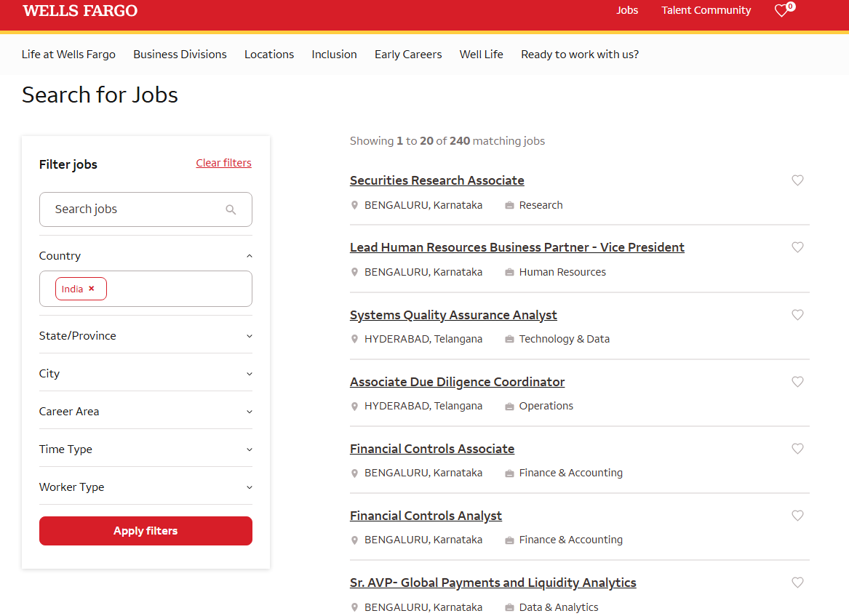This screenshot has height=616, width=849.
Task: Open Well Life menu item
Action: pos(482,54)
